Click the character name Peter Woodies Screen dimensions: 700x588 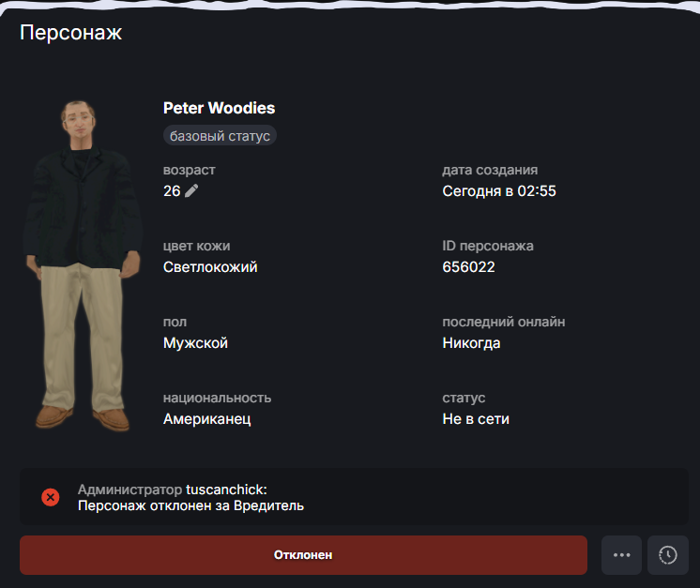[x=220, y=108]
